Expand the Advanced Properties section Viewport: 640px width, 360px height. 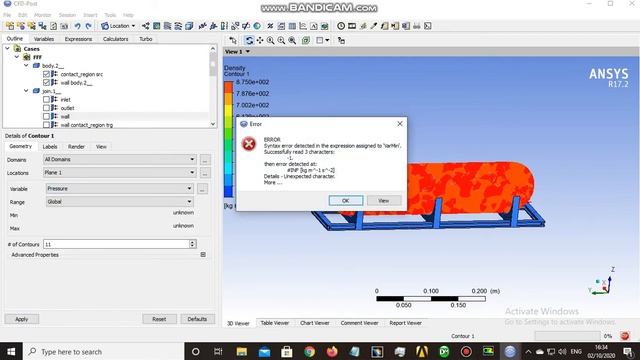pos(203,255)
